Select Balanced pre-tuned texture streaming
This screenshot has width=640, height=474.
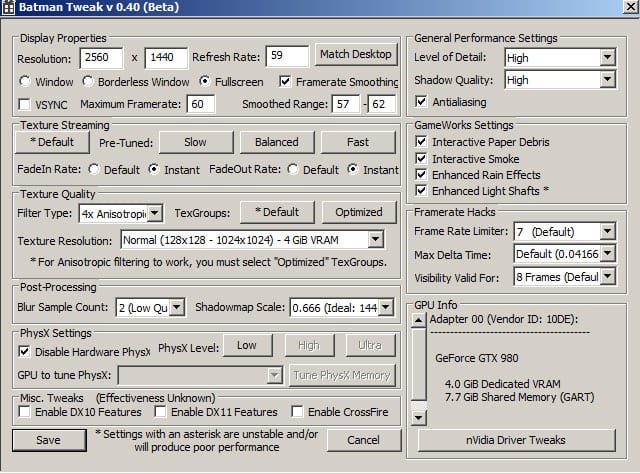[x=276, y=142]
